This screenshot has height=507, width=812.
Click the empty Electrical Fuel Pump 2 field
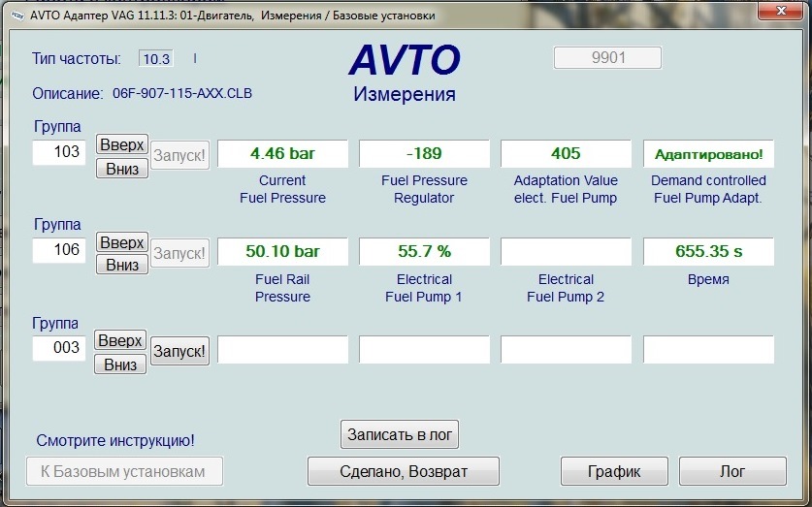tap(566, 251)
